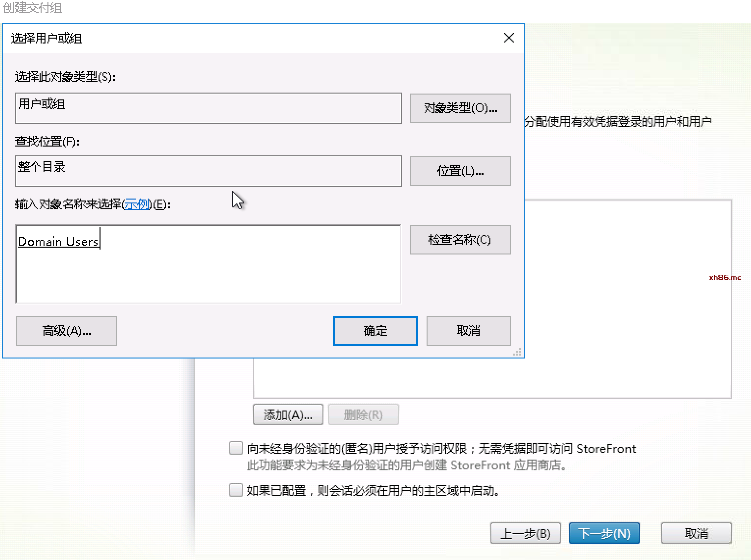
Task: Open the 位置(L)... location picker
Action: pyautogui.click(x=460, y=171)
